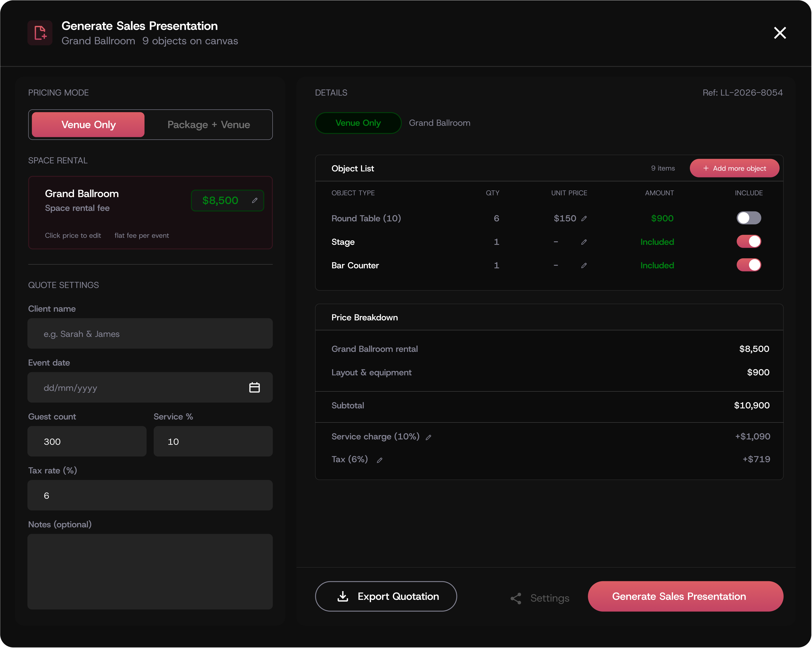Image resolution: width=812 pixels, height=648 pixels.
Task: Click the Grand Ballroom rental $8,500 value
Action: point(754,349)
